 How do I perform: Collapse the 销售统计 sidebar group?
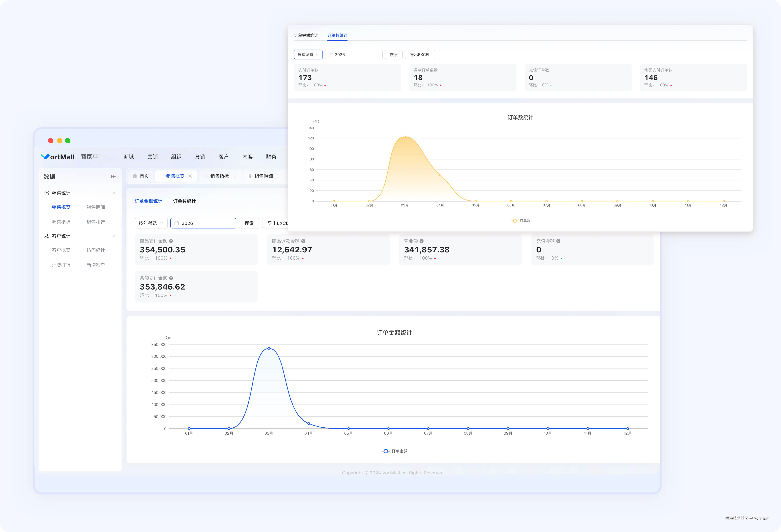click(x=115, y=193)
